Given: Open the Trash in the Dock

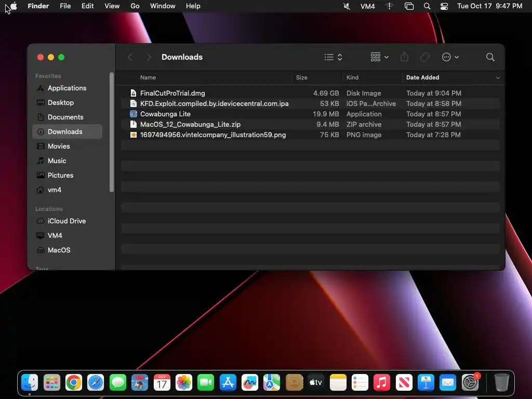Looking at the screenshot, I should (x=501, y=383).
